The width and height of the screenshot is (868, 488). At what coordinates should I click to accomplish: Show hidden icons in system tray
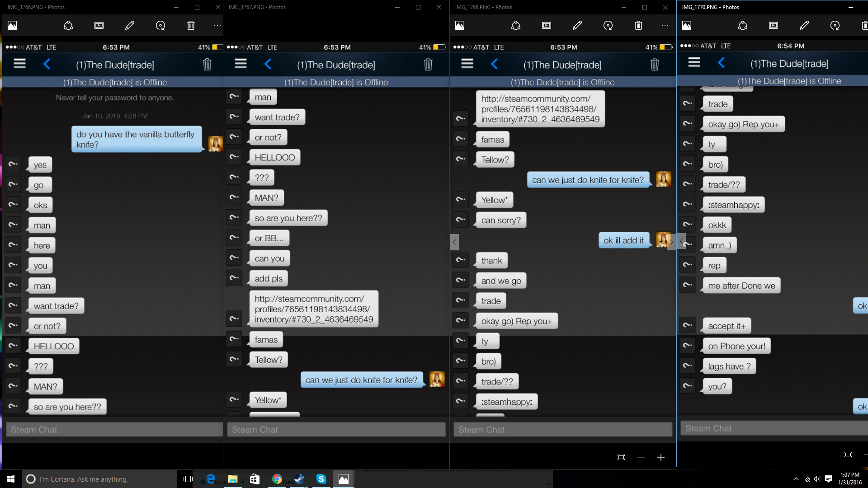click(x=796, y=479)
